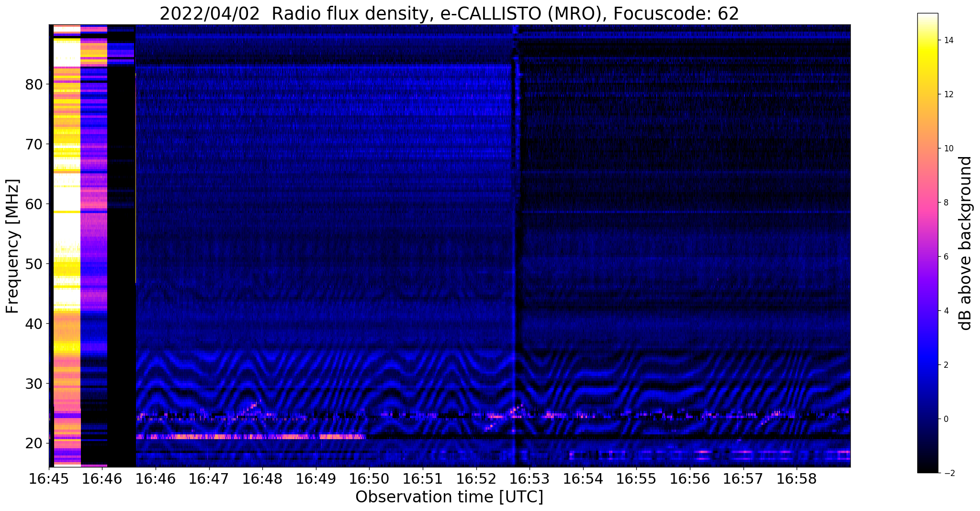
Task: Select the 70 MHz frequency tick label
Action: click(34, 144)
